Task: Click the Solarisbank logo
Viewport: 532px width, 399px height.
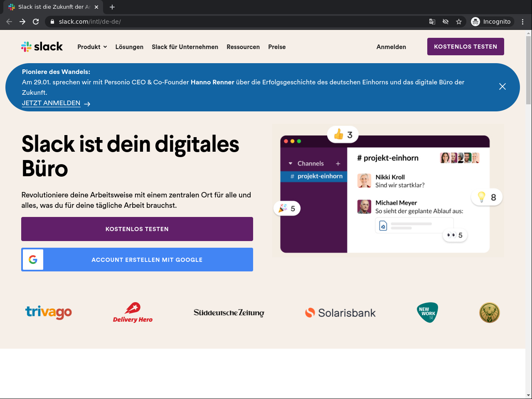Action: coord(340,313)
